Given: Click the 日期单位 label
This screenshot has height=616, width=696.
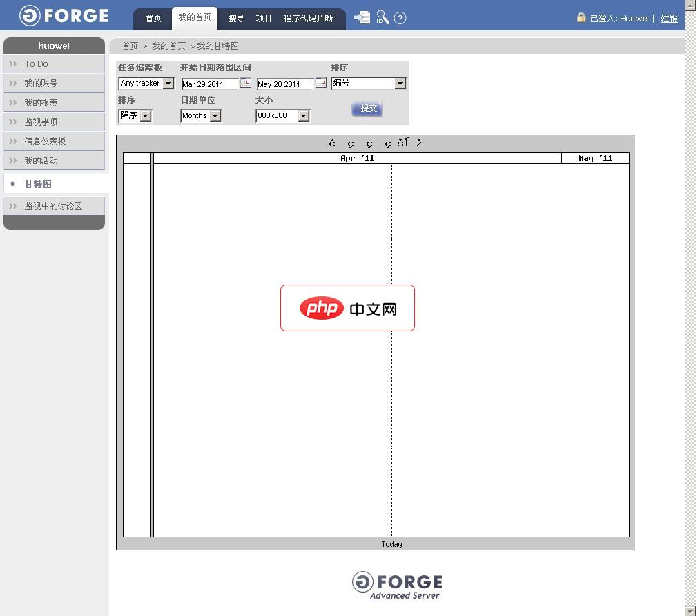Looking at the screenshot, I should 197,100.
